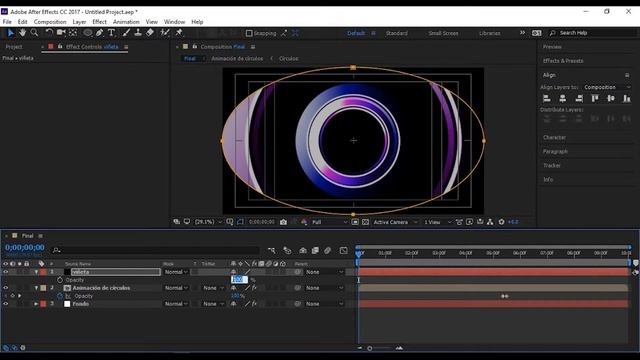
Task: Go to Animación de círculos in breadcrumb
Action: (x=237, y=58)
